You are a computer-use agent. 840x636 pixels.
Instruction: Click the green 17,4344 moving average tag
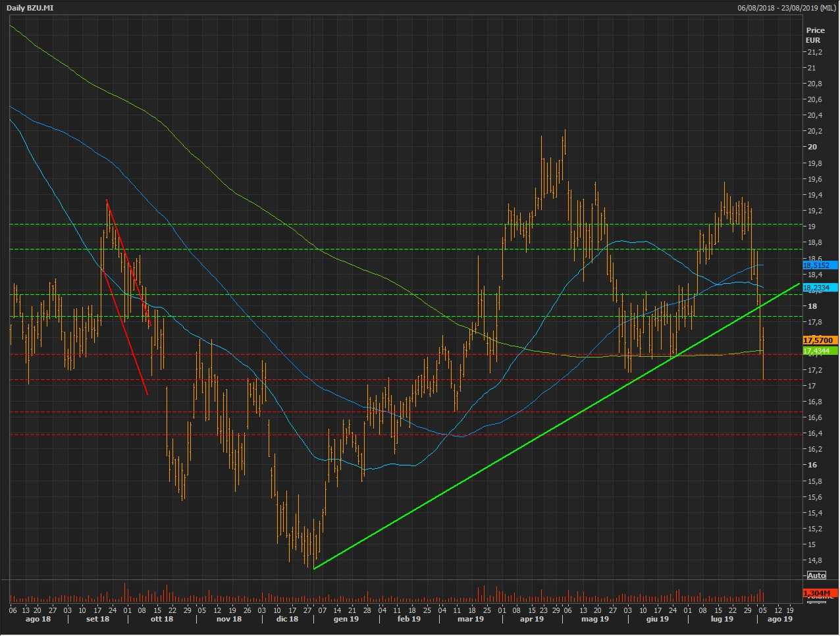pyautogui.click(x=820, y=351)
